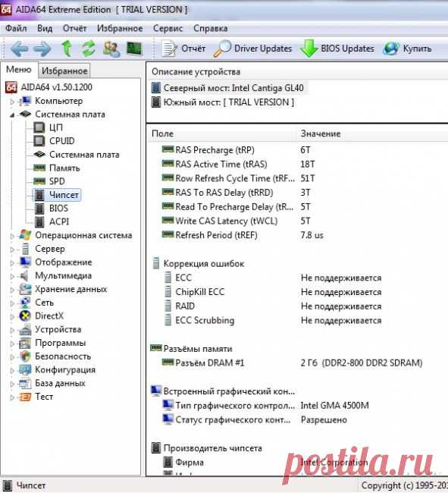
Task: Switch to the Избранное panel tab
Action: point(64,71)
